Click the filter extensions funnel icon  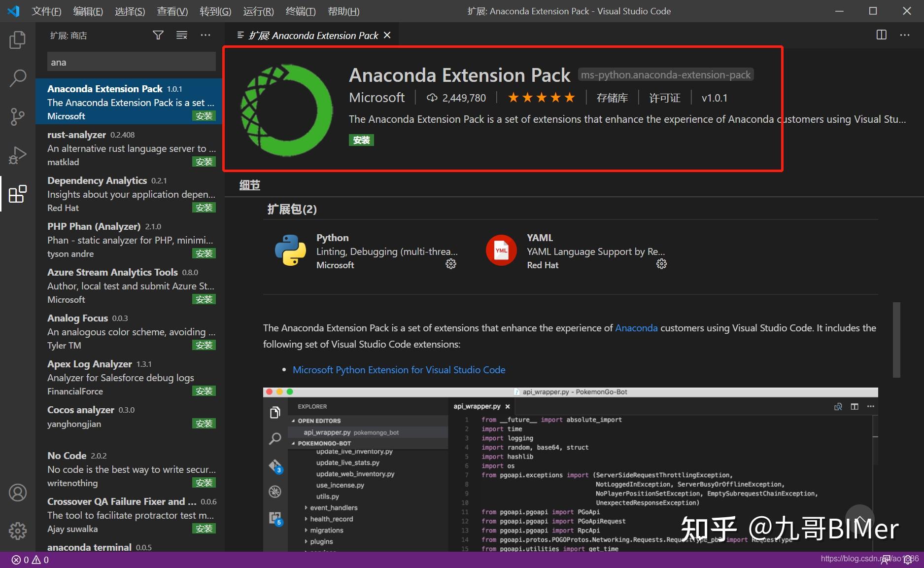click(158, 35)
